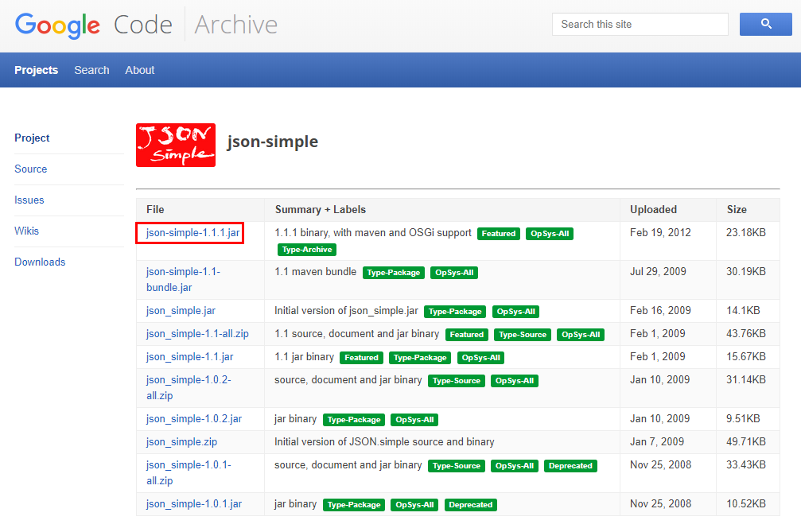Click the 43.76KB size value
Image resolution: width=801 pixels, height=532 pixels.
746,333
